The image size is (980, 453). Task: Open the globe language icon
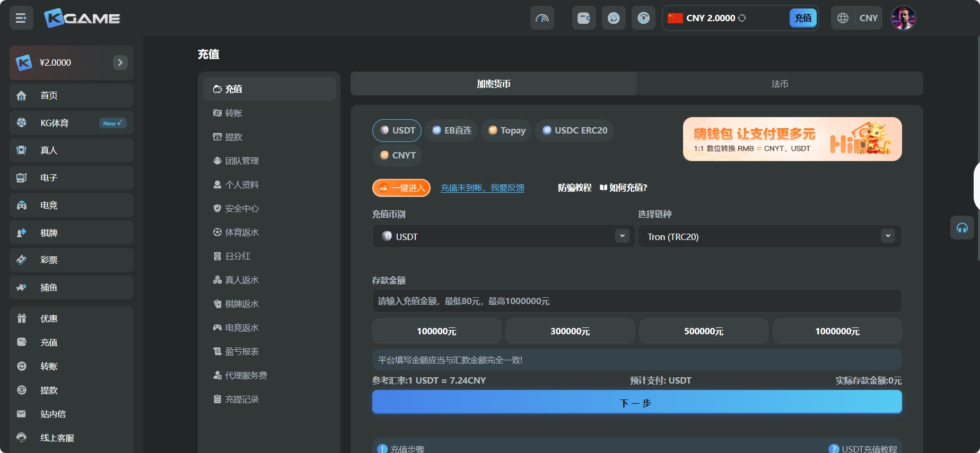(843, 18)
